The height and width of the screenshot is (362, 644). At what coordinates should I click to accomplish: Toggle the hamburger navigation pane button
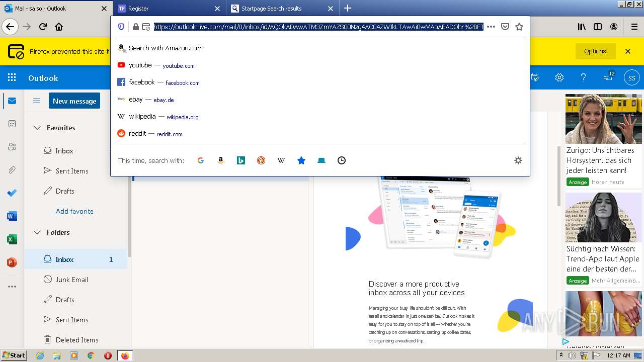pos(37,101)
